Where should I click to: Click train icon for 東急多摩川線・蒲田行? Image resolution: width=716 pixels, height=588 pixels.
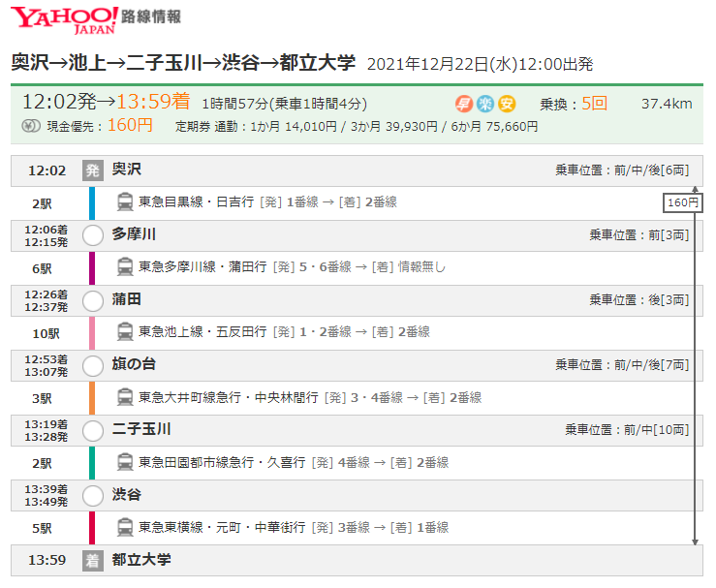(125, 267)
